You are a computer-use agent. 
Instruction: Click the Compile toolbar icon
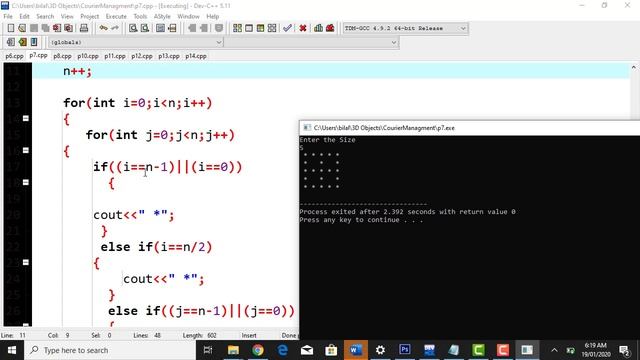tap(237, 28)
